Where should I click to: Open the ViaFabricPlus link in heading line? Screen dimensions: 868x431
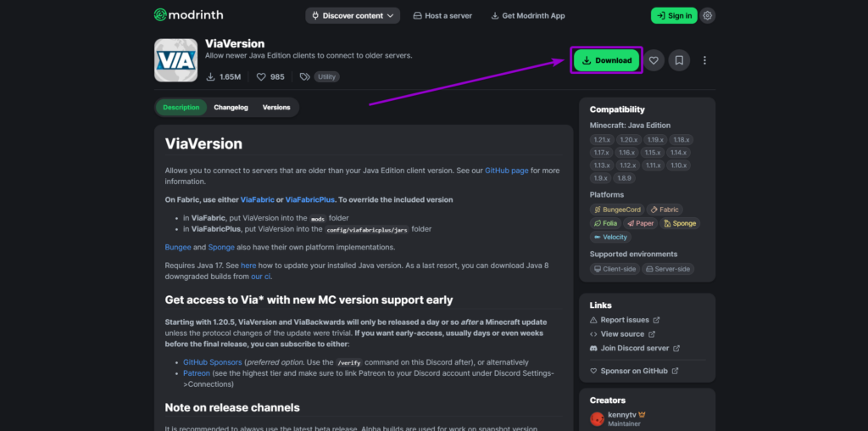pyautogui.click(x=310, y=199)
